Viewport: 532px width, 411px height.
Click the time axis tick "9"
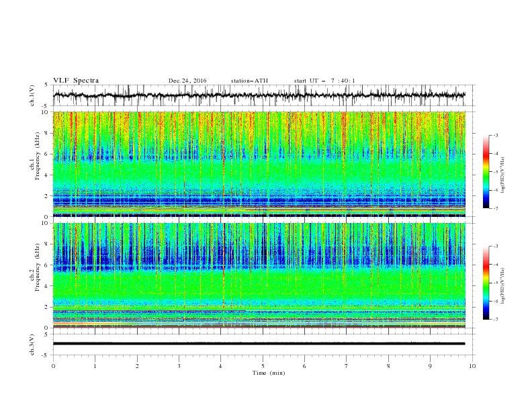tap(430, 366)
